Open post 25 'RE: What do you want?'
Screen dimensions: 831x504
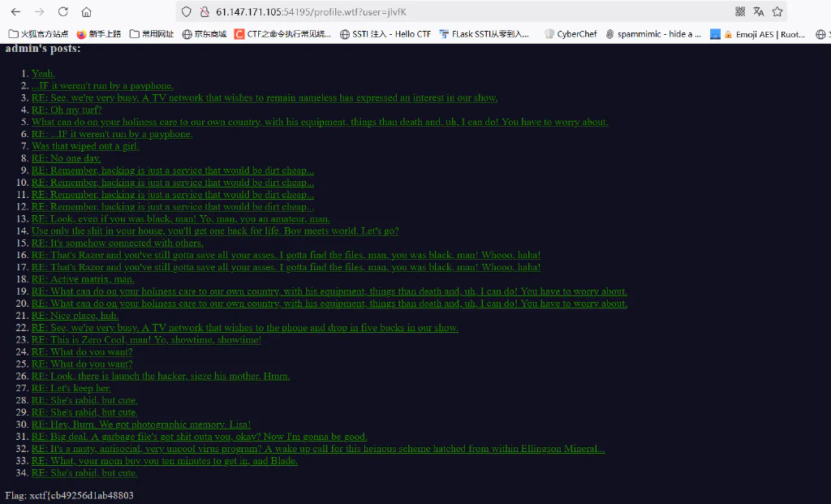click(82, 364)
